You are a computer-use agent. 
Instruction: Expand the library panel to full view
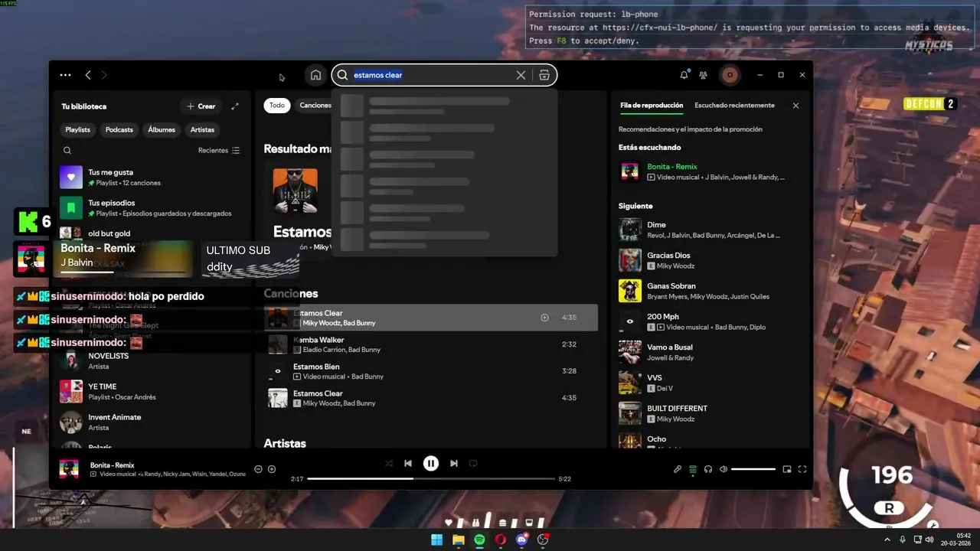[x=235, y=106]
